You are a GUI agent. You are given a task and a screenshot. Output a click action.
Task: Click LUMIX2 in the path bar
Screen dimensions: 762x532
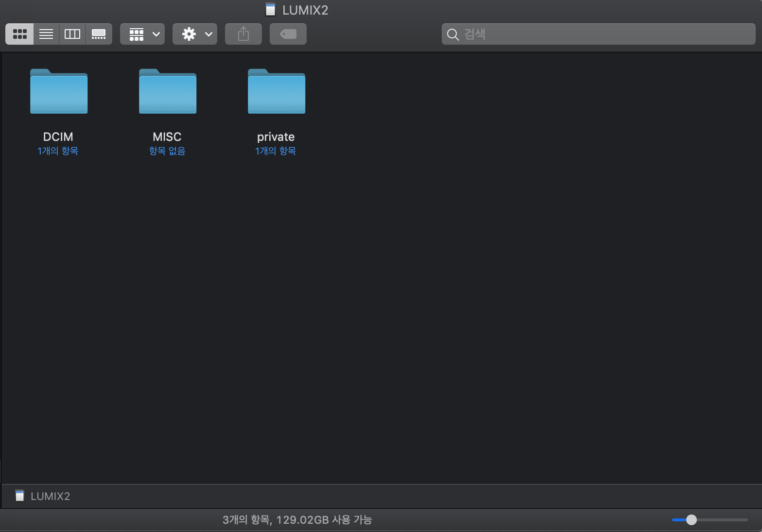click(x=43, y=496)
